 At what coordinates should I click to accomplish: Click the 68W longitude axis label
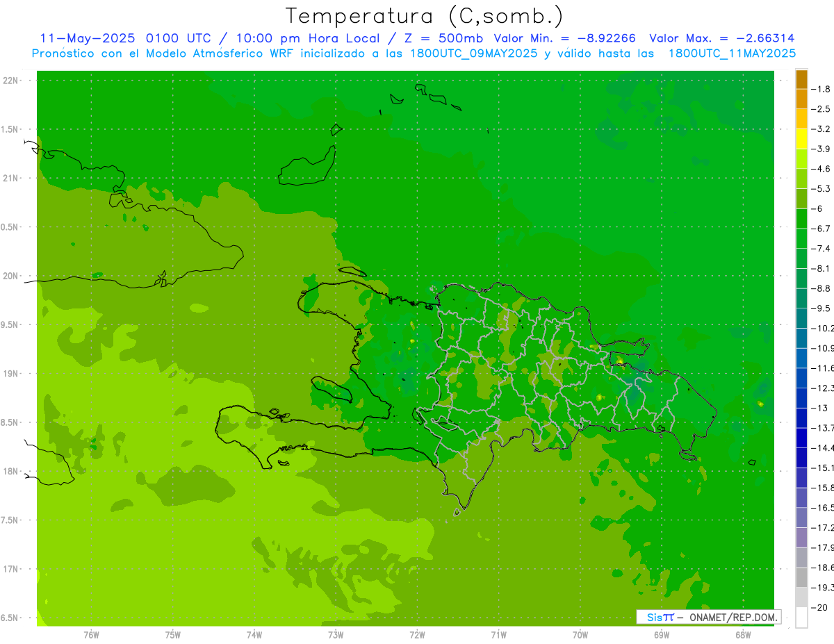pos(743,634)
